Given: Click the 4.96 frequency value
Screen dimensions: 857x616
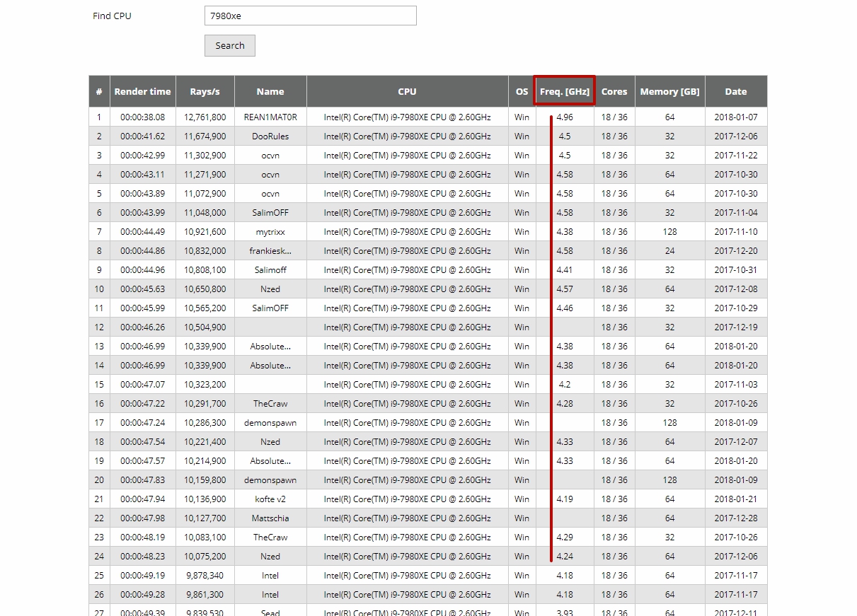Looking at the screenshot, I should 565,117.
